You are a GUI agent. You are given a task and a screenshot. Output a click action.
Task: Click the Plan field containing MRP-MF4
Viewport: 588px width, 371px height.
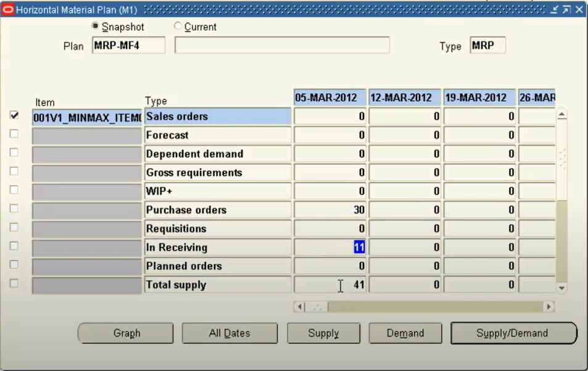[128, 46]
